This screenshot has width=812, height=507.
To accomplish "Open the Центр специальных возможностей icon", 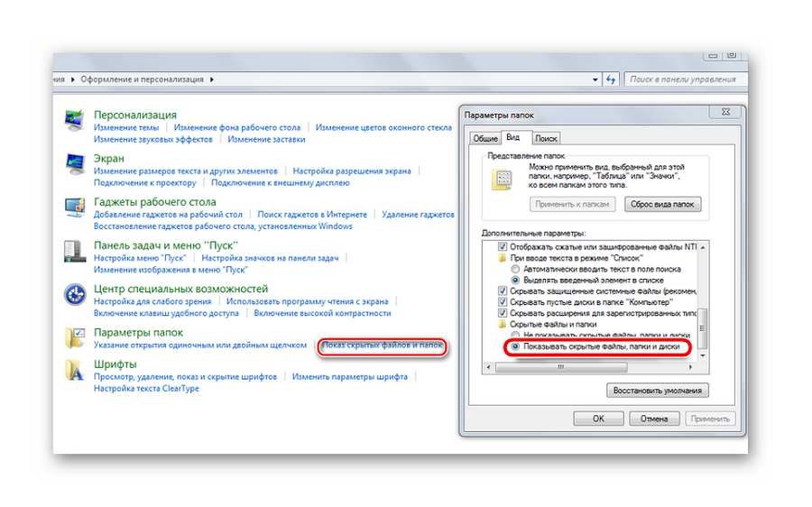I will click(74, 295).
